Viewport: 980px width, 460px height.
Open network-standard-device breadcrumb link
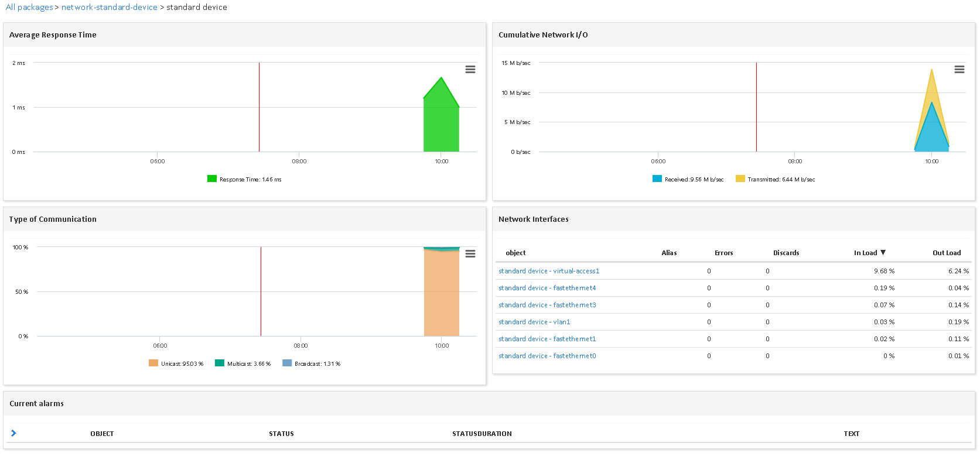(x=110, y=7)
